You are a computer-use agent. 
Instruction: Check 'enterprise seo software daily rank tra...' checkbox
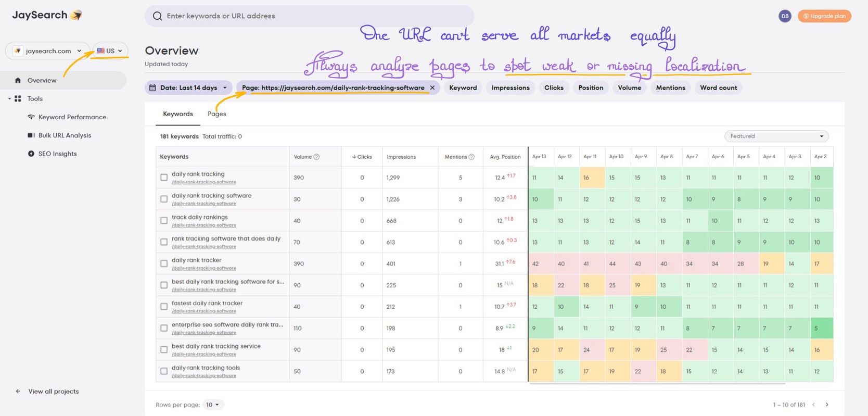[164, 328]
